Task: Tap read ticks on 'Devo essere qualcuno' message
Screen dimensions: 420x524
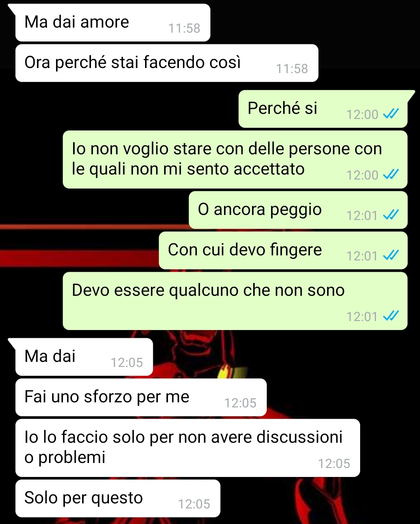Action: click(391, 316)
